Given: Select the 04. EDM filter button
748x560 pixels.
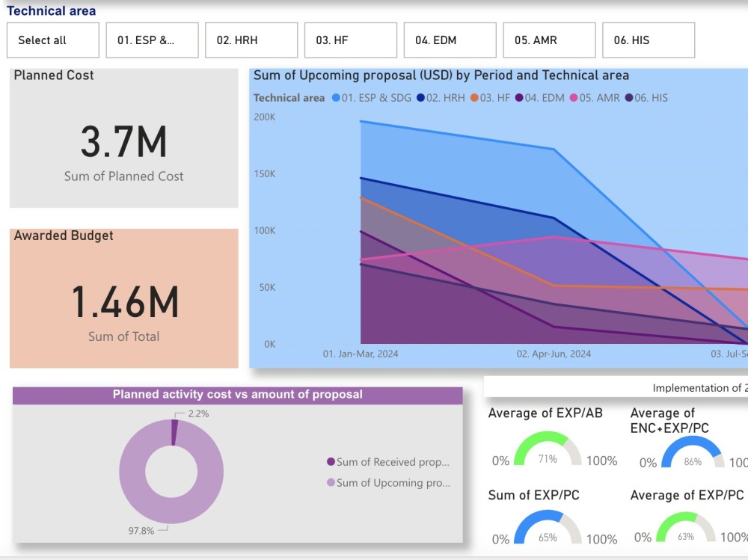Looking at the screenshot, I should coord(450,40).
